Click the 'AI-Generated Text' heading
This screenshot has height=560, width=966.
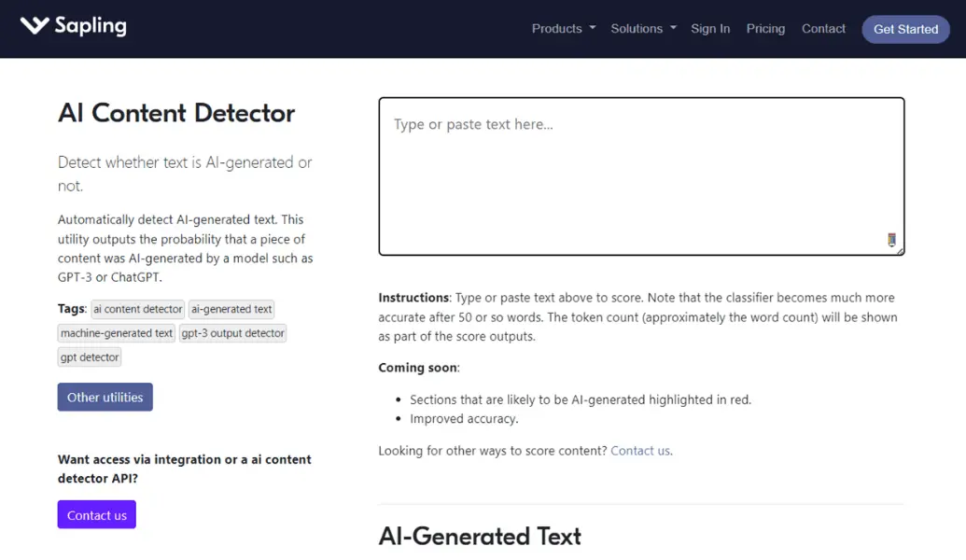[480, 536]
